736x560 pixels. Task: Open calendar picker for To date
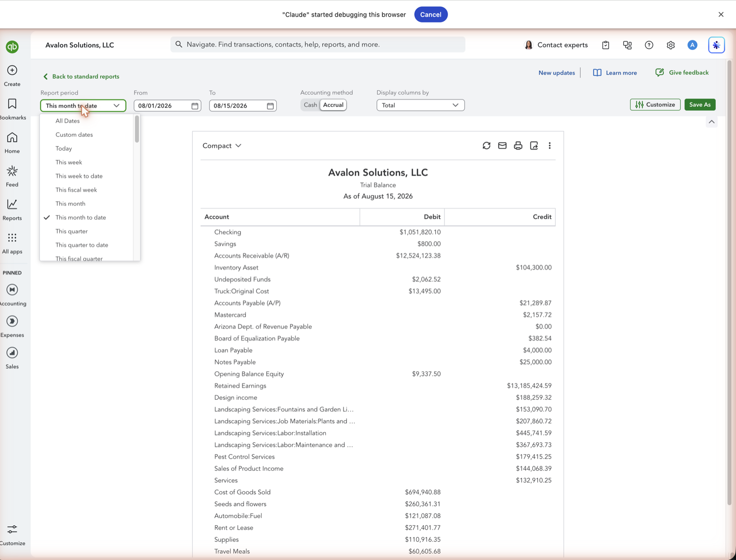tap(270, 106)
